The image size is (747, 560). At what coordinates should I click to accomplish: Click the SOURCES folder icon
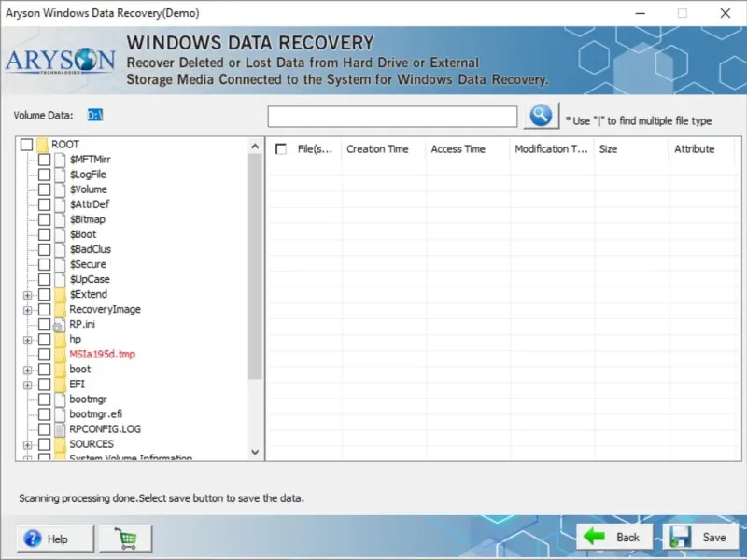click(x=60, y=444)
